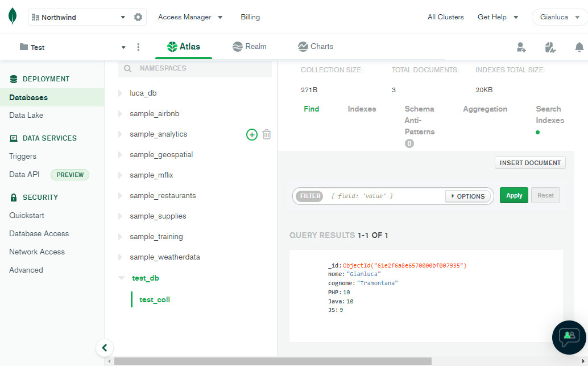Expand the sample_mflix database
The image size is (588, 366).
(120, 175)
